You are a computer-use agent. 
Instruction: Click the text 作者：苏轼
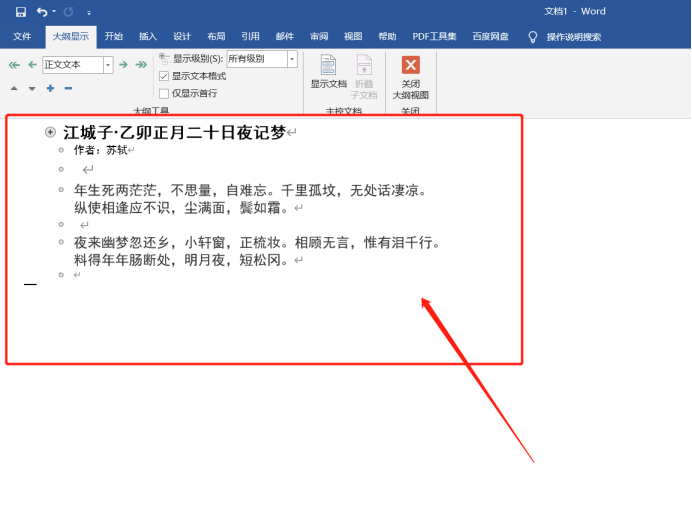pyautogui.click(x=101, y=150)
